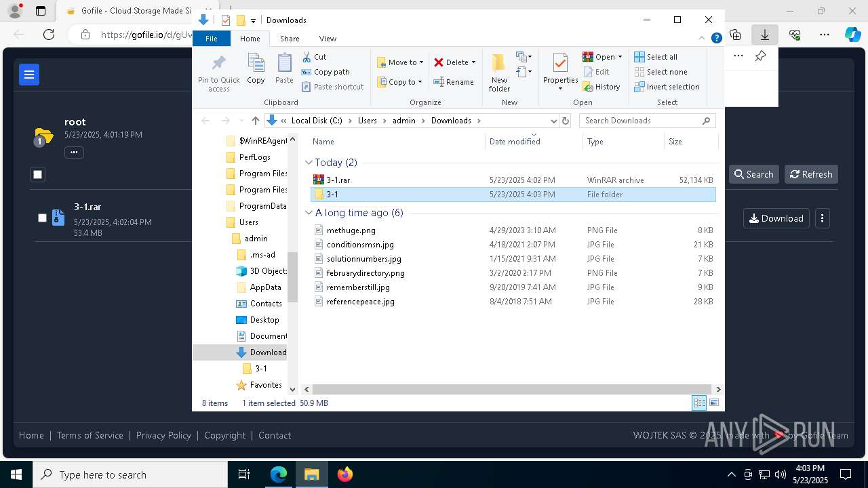Viewport: 868px width, 488px height.
Task: Open the Copy to dropdown
Action: 399,82
